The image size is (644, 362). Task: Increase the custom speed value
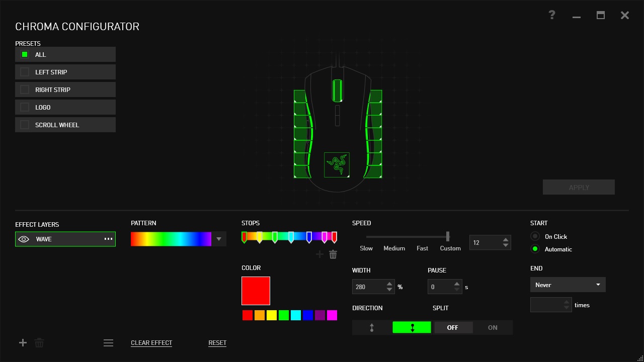506,239
